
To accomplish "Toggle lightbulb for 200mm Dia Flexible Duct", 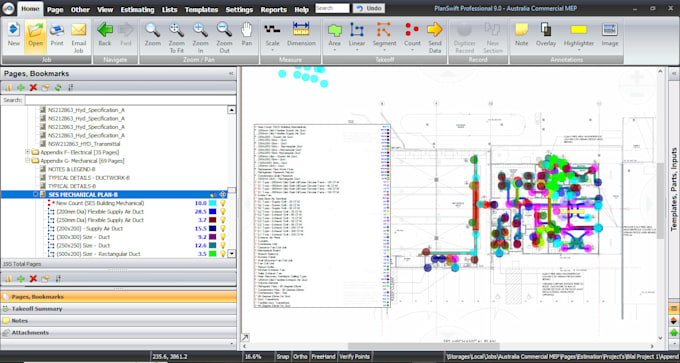I will click(223, 212).
